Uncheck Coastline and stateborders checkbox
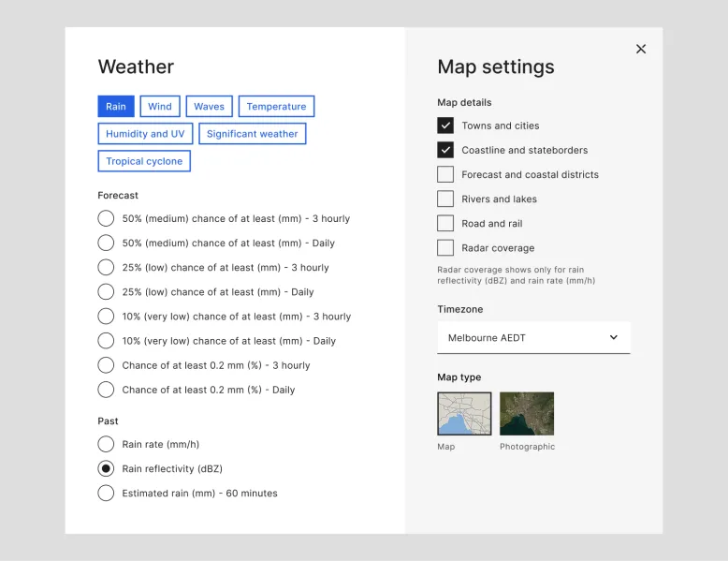Viewport: 728px width, 561px height. [445, 150]
